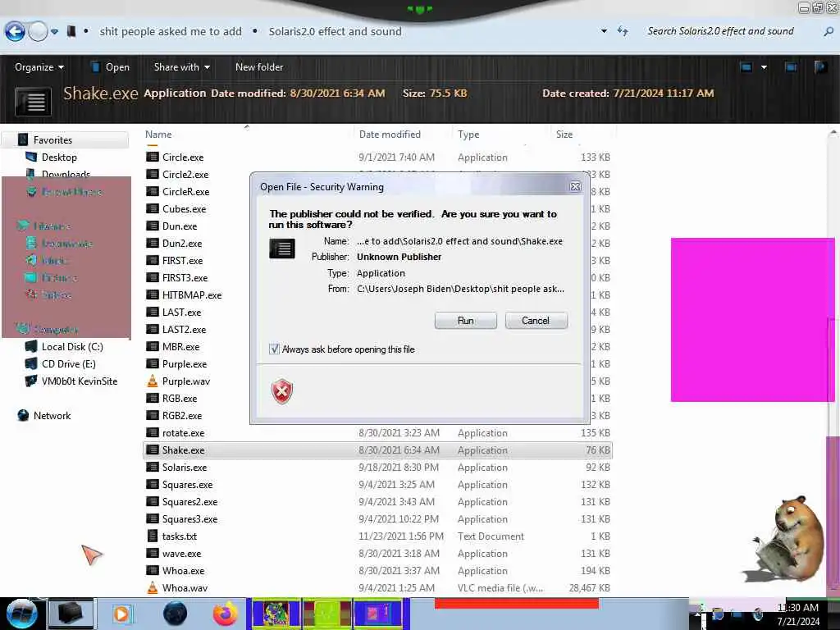Click the Purple.exe file name
The width and height of the screenshot is (840, 630).
point(185,363)
